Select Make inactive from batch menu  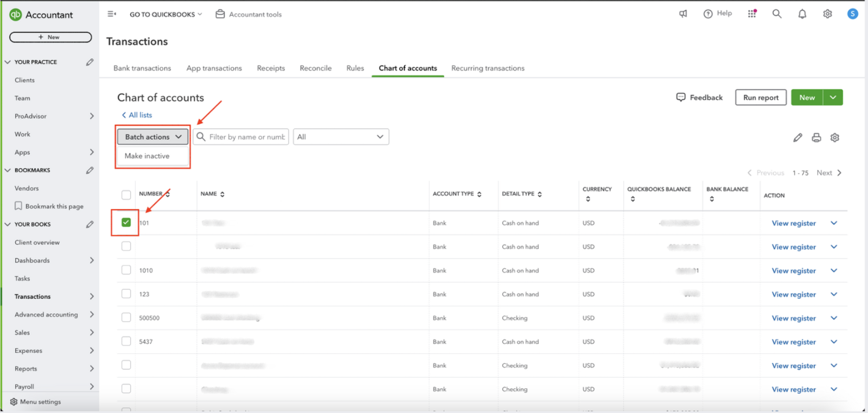(x=147, y=156)
